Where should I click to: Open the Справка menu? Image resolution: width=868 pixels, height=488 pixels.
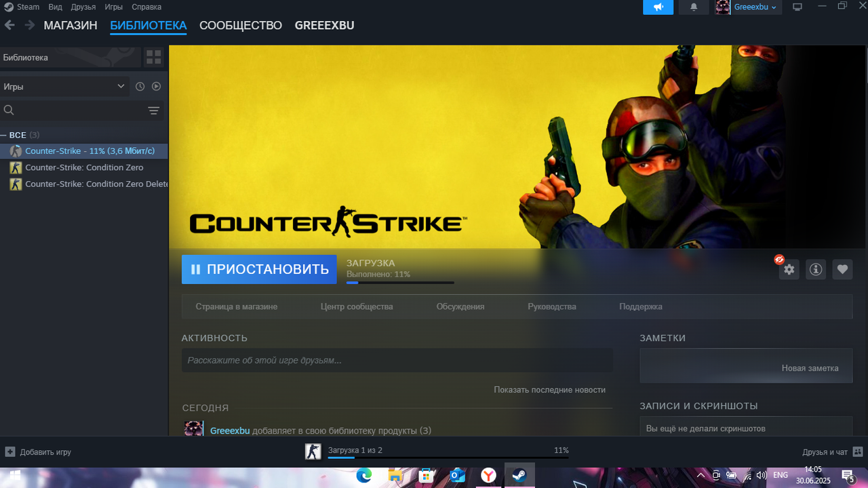coord(146,7)
